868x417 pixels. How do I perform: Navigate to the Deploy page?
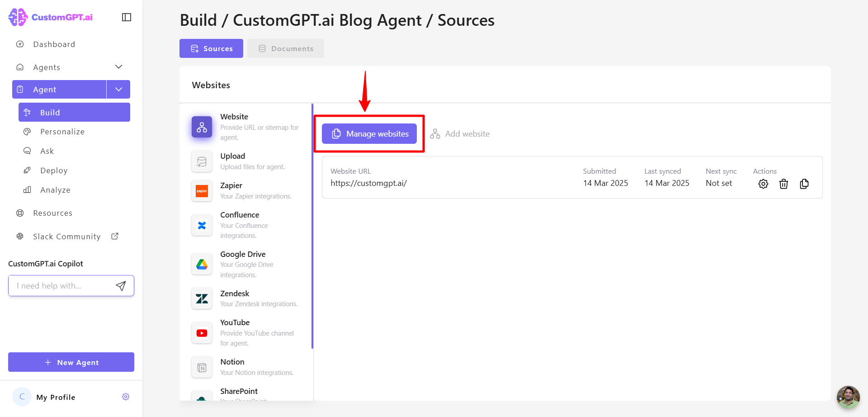54,171
